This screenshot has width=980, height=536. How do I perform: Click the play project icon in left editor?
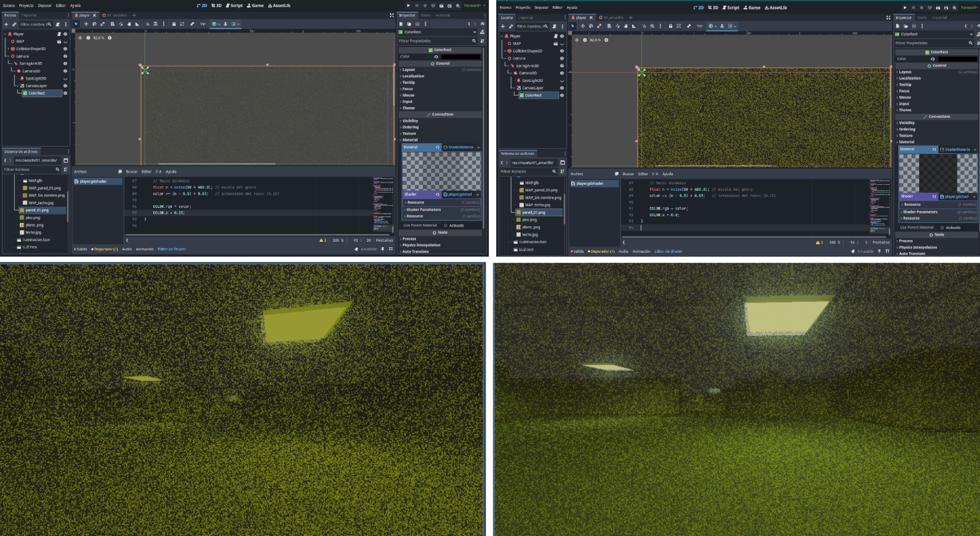point(409,6)
